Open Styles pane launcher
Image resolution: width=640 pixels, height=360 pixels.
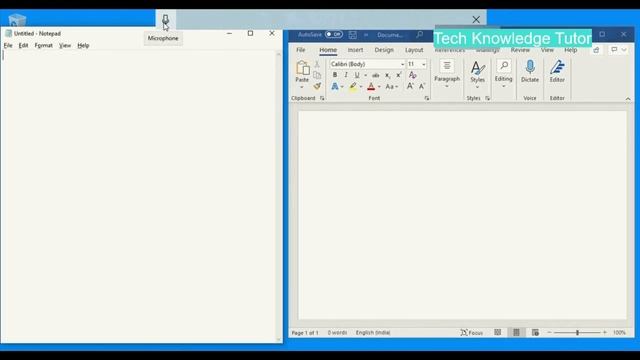coord(487,98)
